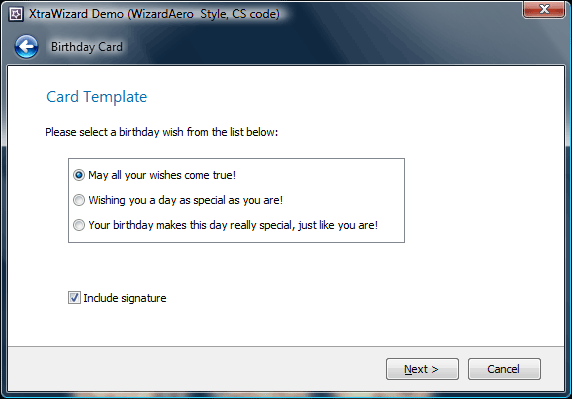Click the 'Card Template' page heading
The image size is (572, 399).
click(97, 97)
